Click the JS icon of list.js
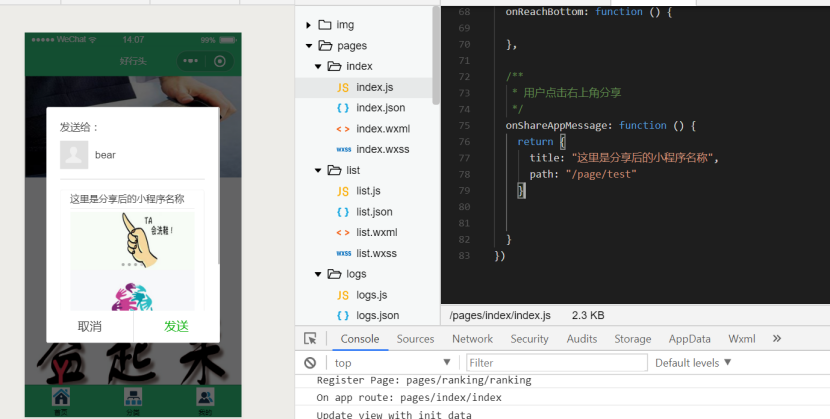The image size is (830, 419). click(x=343, y=192)
